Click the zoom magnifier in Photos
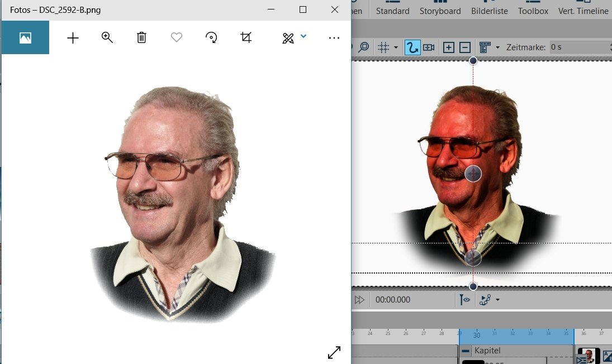The image size is (612, 364). tap(107, 37)
